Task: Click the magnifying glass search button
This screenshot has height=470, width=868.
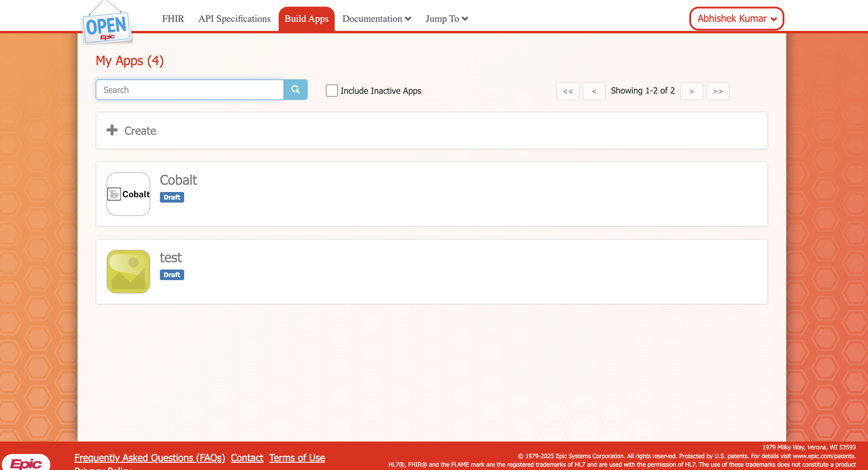Action: 295,90
